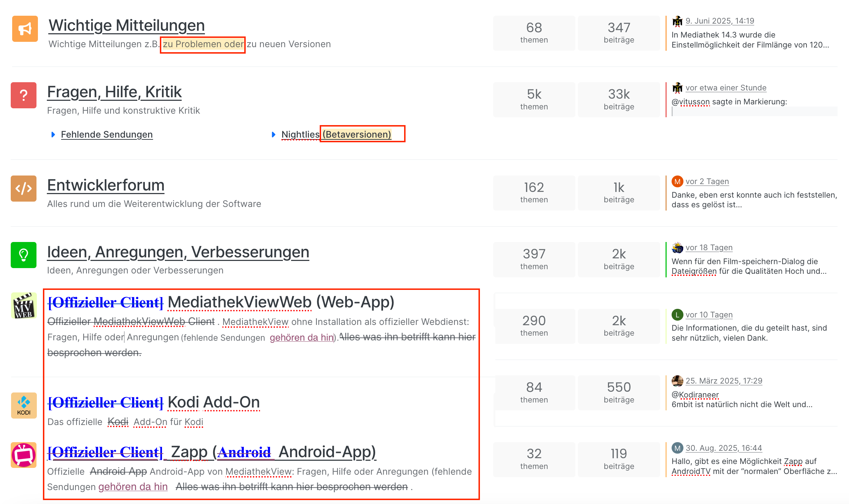Open the Fehlende Sendungen subforum link
This screenshot has height=504, width=849.
(107, 134)
